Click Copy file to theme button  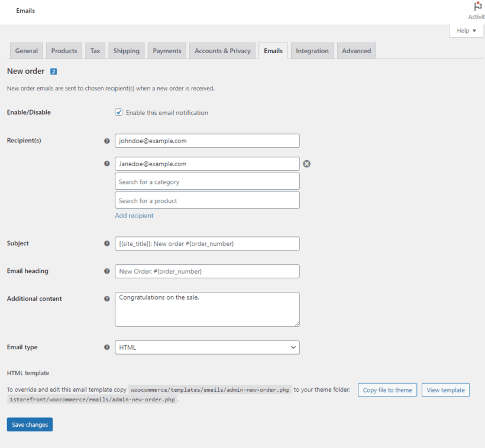point(387,390)
